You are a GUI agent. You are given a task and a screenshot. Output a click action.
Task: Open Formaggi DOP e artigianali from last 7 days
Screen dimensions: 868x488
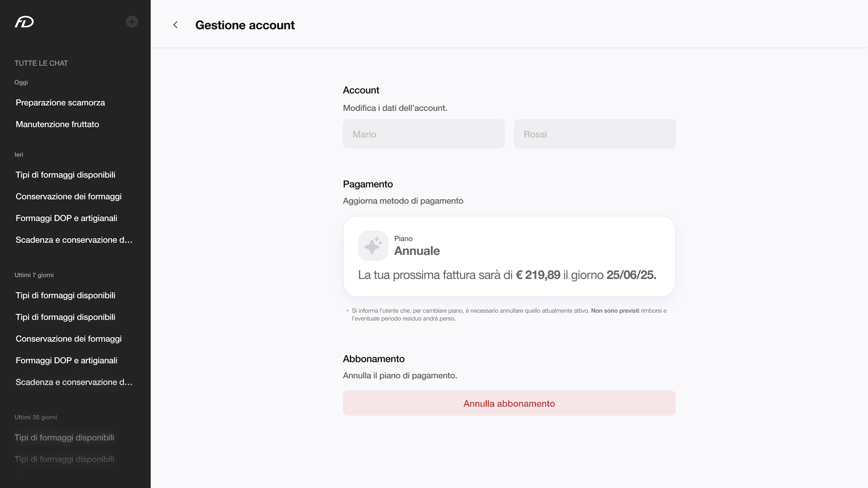[66, 361]
